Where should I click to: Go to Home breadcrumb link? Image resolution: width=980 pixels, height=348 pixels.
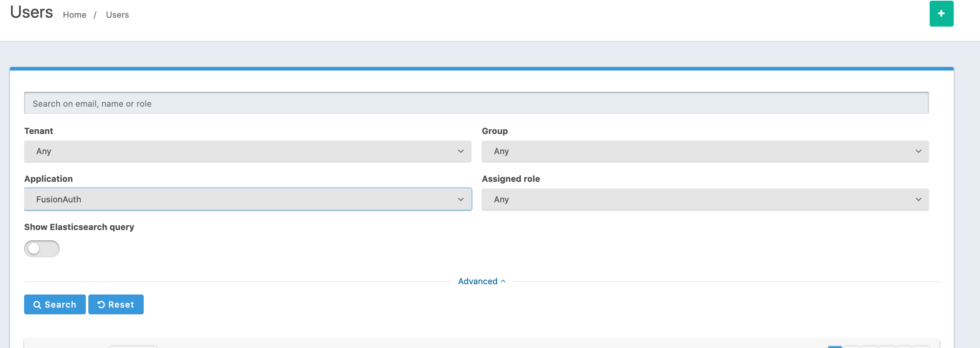[x=75, y=15]
